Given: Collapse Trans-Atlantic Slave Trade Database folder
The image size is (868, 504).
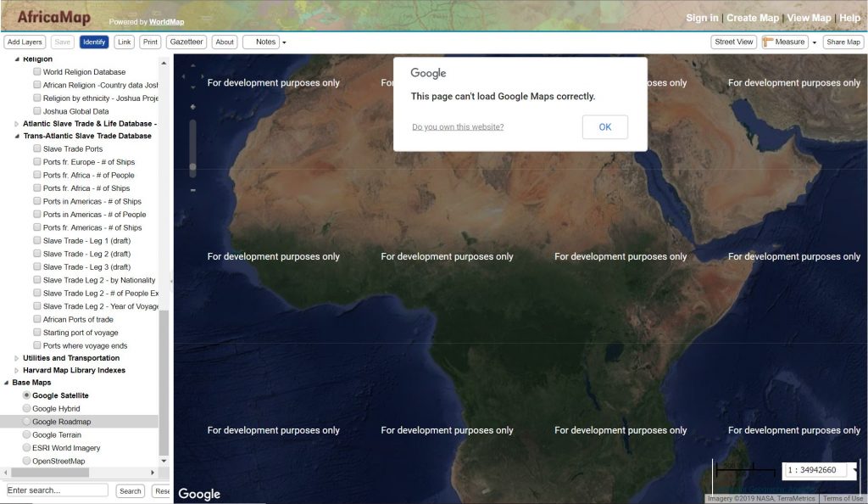Looking at the screenshot, I should coord(17,136).
